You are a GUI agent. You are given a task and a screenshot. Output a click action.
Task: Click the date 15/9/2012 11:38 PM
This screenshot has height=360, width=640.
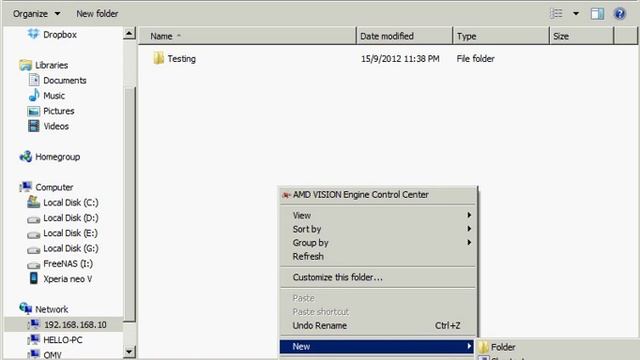[400, 59]
